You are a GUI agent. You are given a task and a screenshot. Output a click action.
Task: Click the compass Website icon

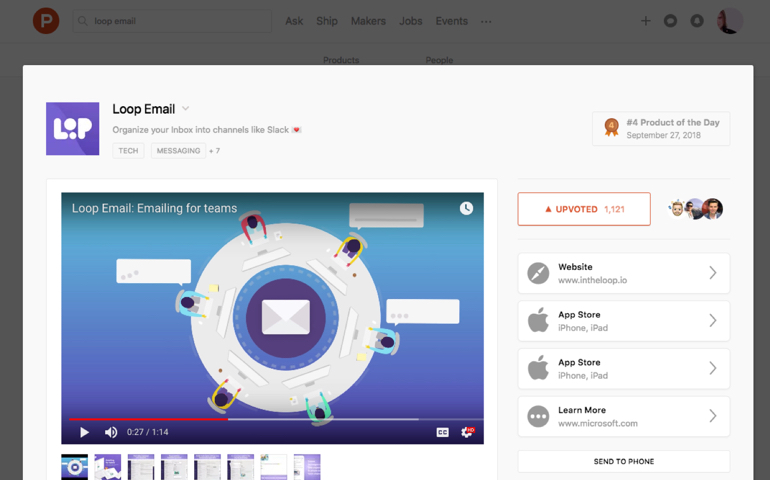tap(538, 273)
